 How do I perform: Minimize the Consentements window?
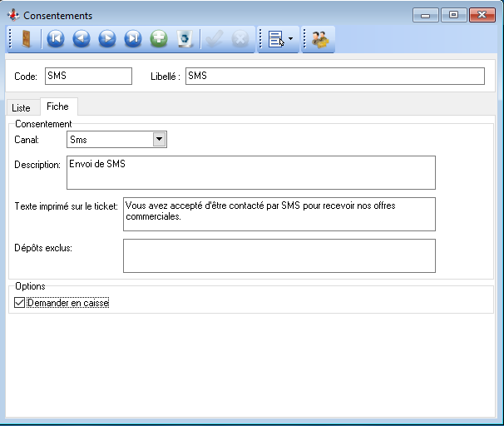coord(425,15)
